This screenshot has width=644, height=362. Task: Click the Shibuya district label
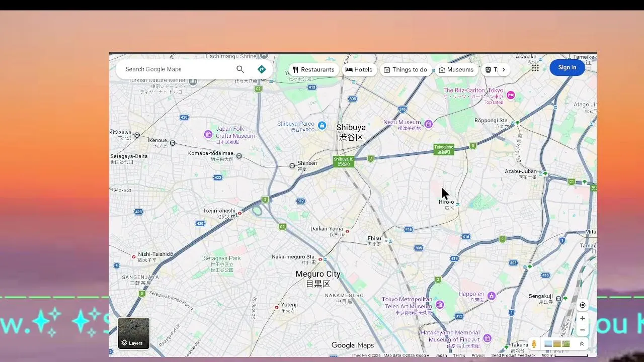tap(351, 132)
